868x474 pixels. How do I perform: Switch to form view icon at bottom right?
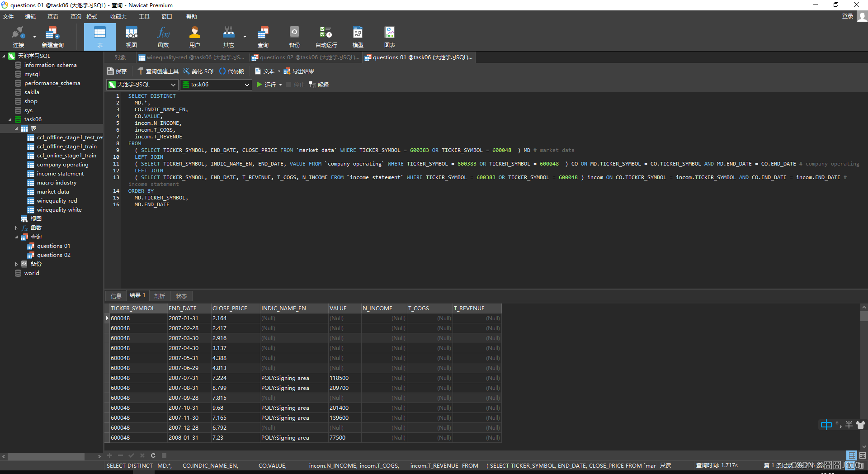pos(863,455)
